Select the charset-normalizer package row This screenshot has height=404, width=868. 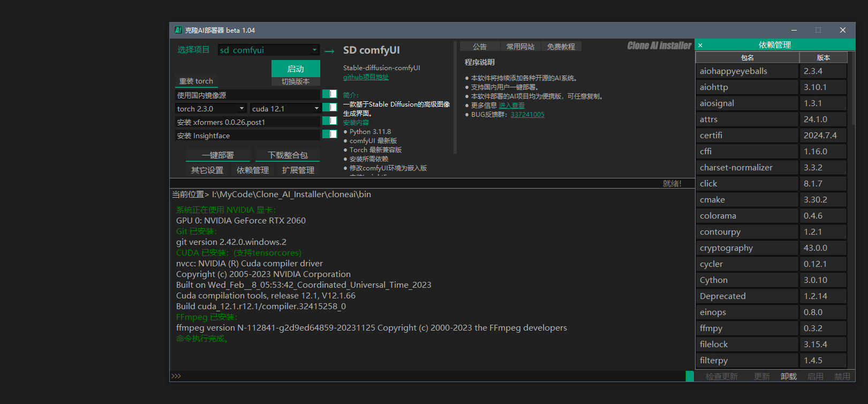click(x=772, y=168)
